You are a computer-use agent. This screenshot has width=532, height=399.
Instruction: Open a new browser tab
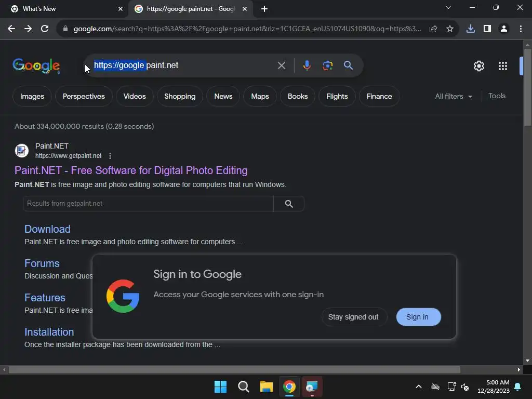pyautogui.click(x=264, y=9)
